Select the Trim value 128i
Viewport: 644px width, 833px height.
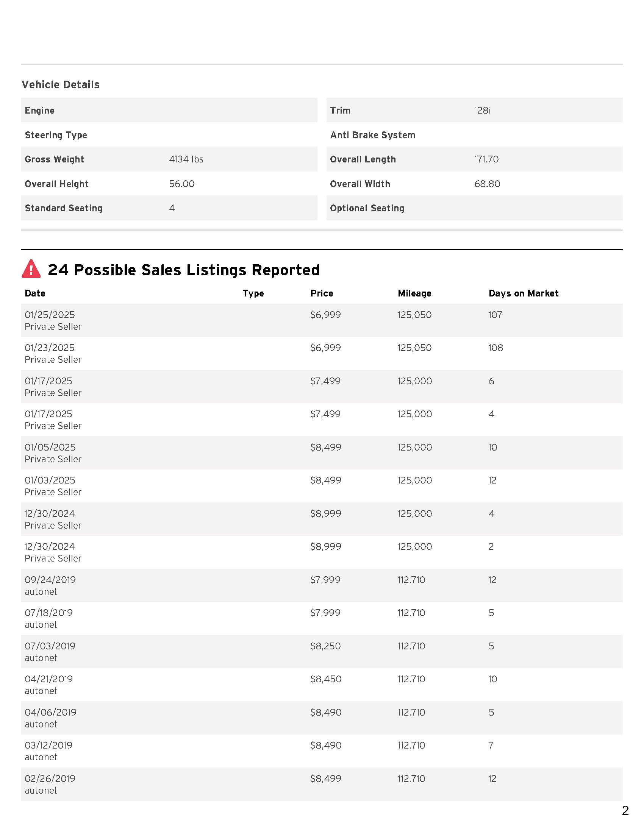pyautogui.click(x=482, y=111)
